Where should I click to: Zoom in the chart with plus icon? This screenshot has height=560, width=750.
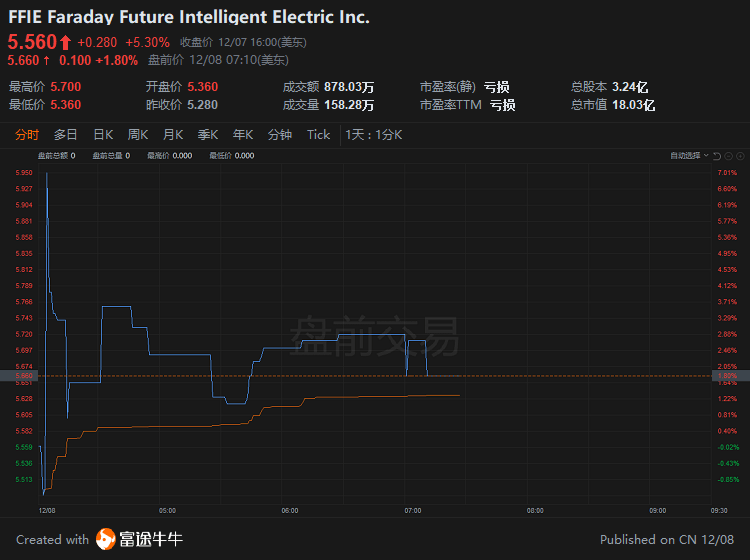click(x=740, y=156)
